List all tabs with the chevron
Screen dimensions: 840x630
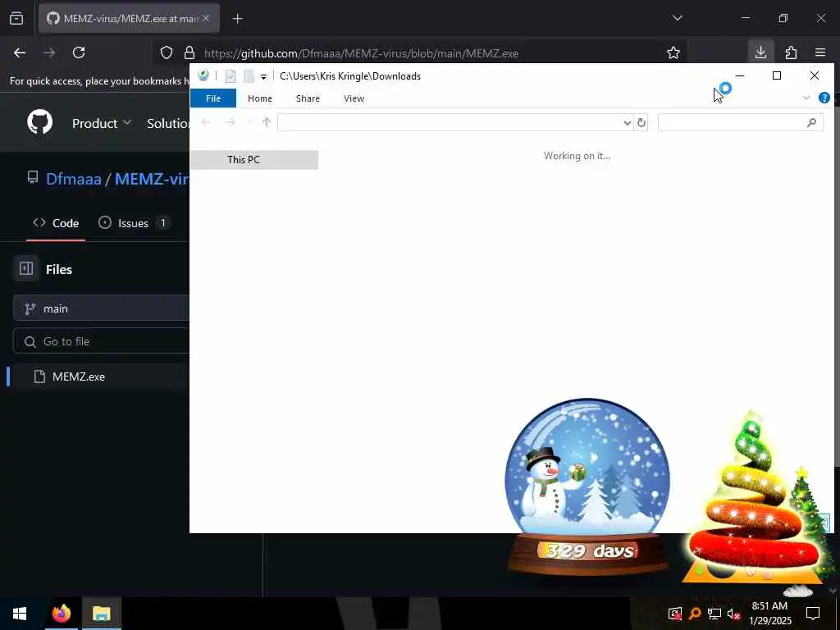coord(677,18)
